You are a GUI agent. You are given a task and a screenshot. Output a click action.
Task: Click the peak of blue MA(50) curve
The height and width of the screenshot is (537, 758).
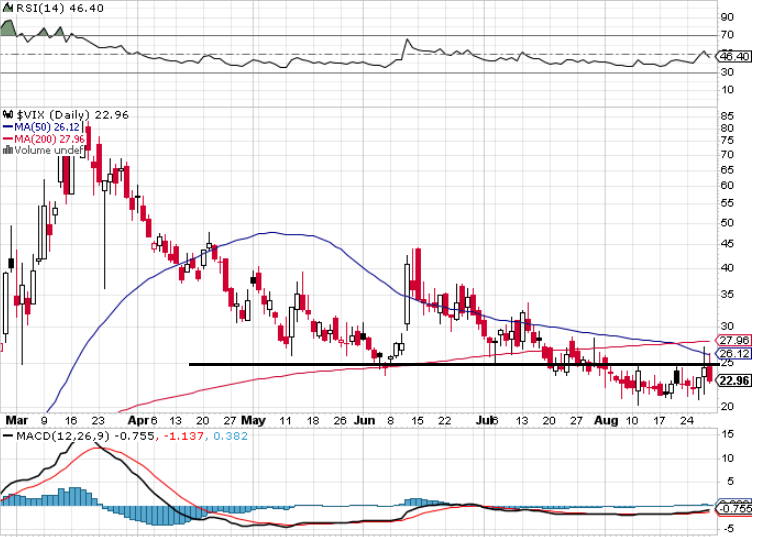271,233
